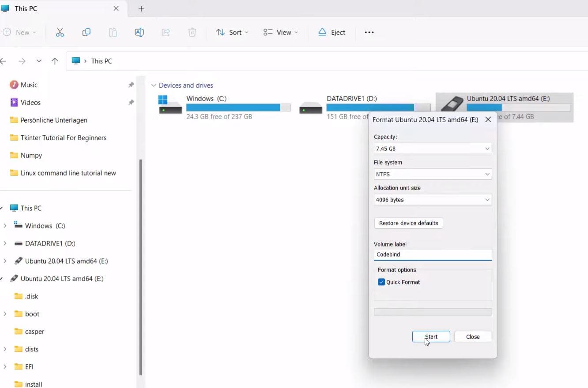Image resolution: width=588 pixels, height=388 pixels.
Task: Open the Windows (C:) drive icon
Action: click(170, 105)
